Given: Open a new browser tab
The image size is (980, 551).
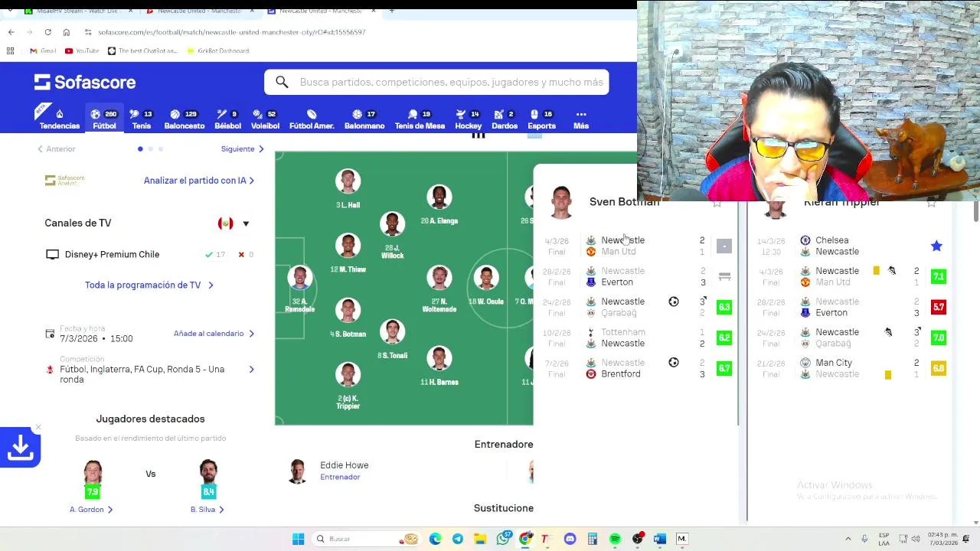Looking at the screenshot, I should pos(392,11).
